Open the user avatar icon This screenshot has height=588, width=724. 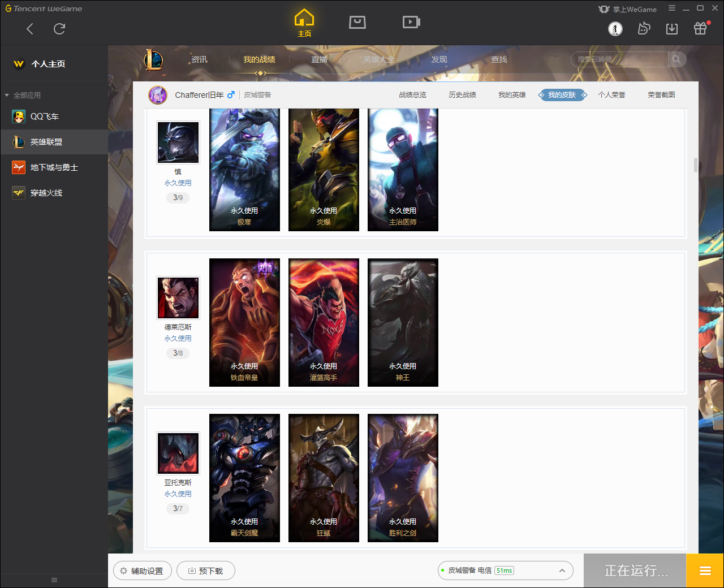coord(615,29)
